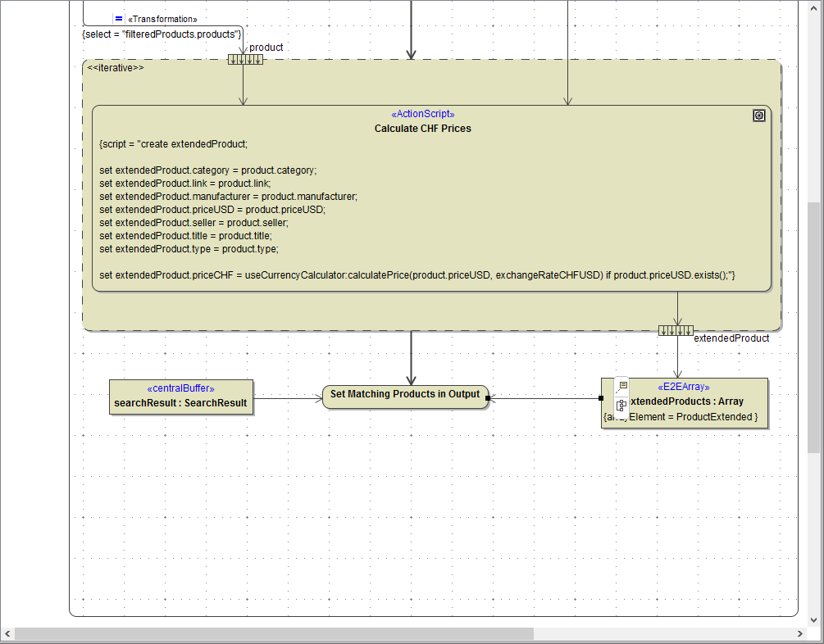This screenshot has height=644, width=824.
Task: Click the ActionScript icon on Calculate CHF Prices
Action: [x=759, y=116]
